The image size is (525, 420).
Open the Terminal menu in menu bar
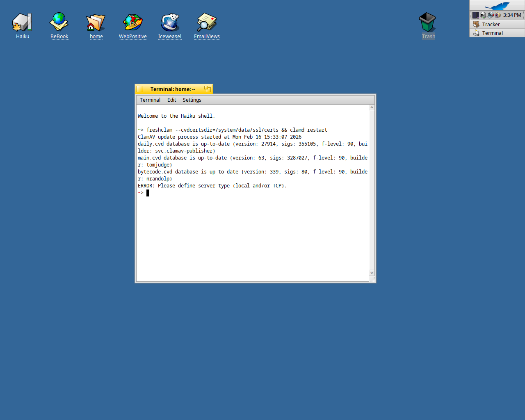pyautogui.click(x=150, y=100)
